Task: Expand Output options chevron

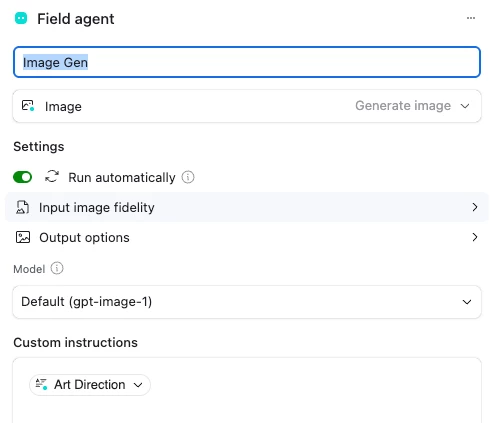Action: click(x=475, y=237)
